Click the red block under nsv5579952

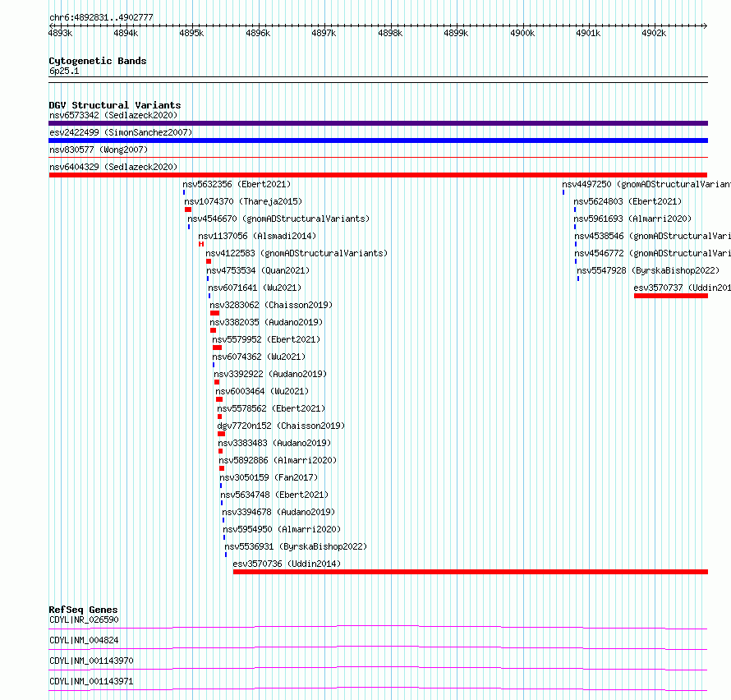[x=218, y=348]
